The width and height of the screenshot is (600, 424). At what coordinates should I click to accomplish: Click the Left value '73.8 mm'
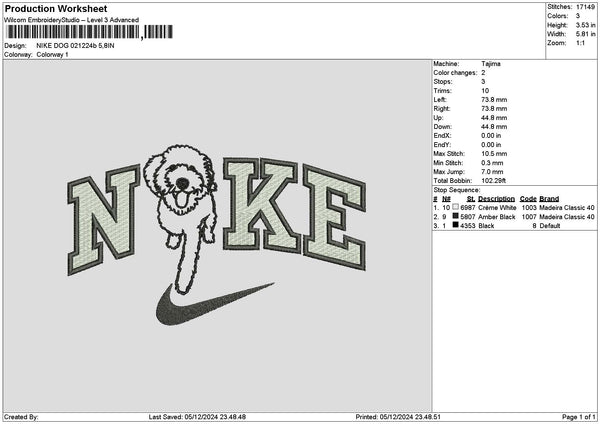(494, 99)
